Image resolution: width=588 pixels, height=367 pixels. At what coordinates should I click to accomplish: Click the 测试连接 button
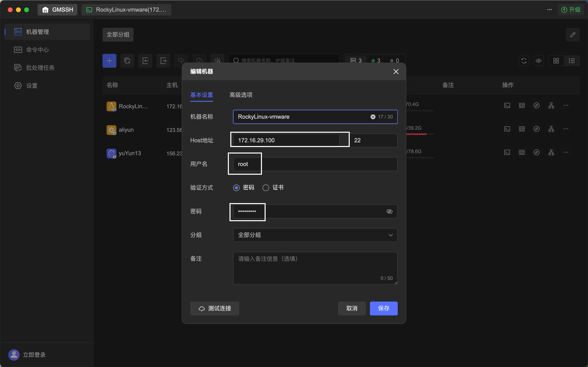pos(215,308)
